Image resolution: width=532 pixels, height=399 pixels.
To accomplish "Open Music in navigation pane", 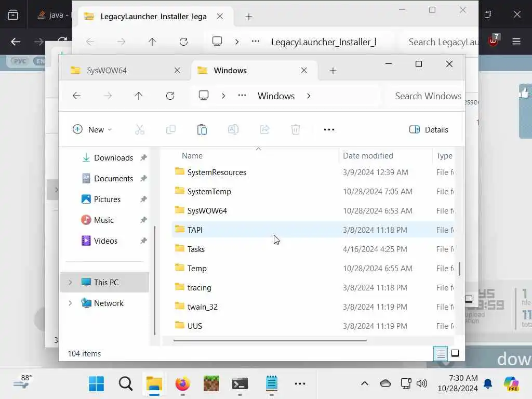I will (x=103, y=220).
